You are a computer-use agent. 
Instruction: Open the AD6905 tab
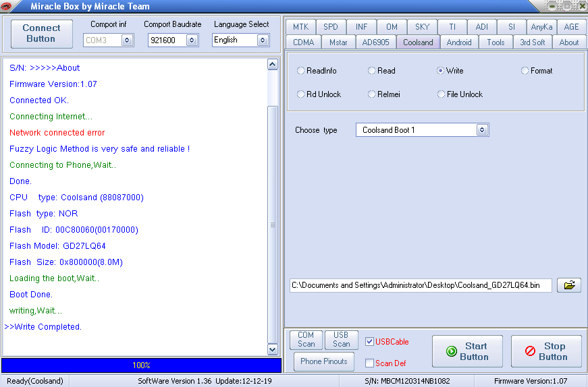point(376,42)
